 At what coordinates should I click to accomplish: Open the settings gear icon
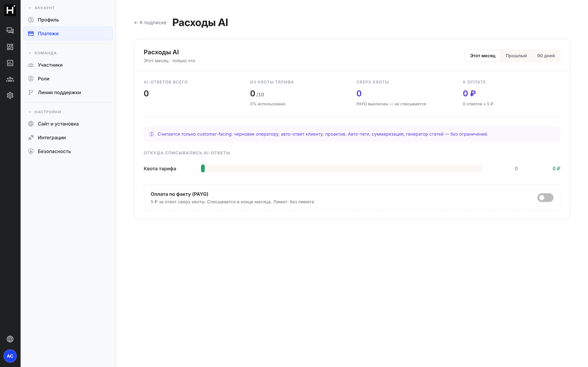click(10, 95)
